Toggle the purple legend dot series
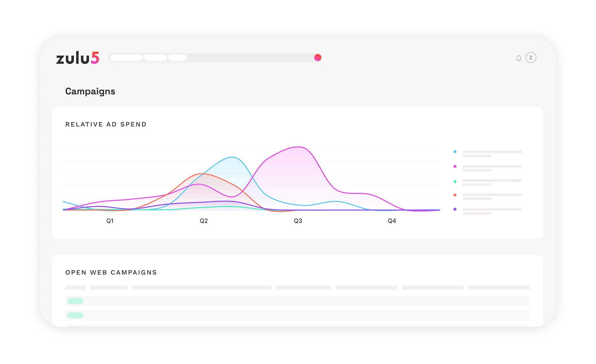This screenshot has width=596, height=364. pos(455,209)
